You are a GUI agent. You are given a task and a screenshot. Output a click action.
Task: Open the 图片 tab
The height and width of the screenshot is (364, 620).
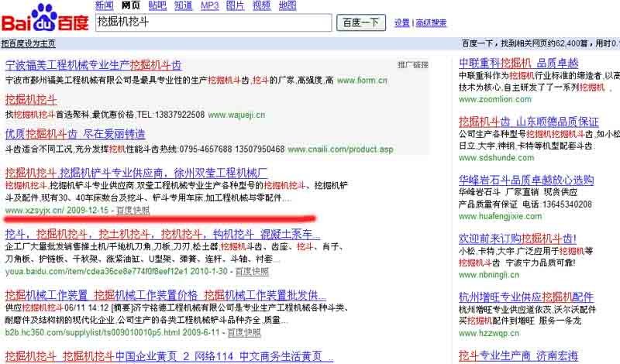(x=236, y=5)
